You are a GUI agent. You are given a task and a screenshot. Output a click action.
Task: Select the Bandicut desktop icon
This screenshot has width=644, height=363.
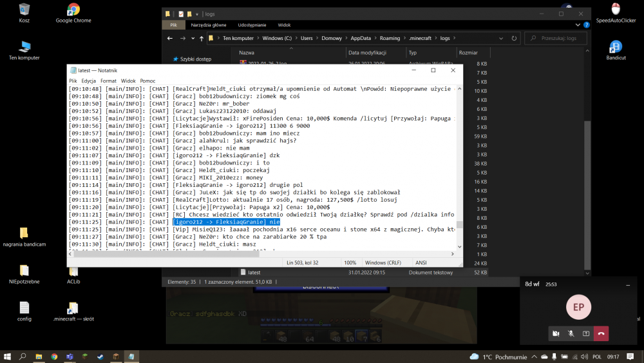pyautogui.click(x=616, y=50)
